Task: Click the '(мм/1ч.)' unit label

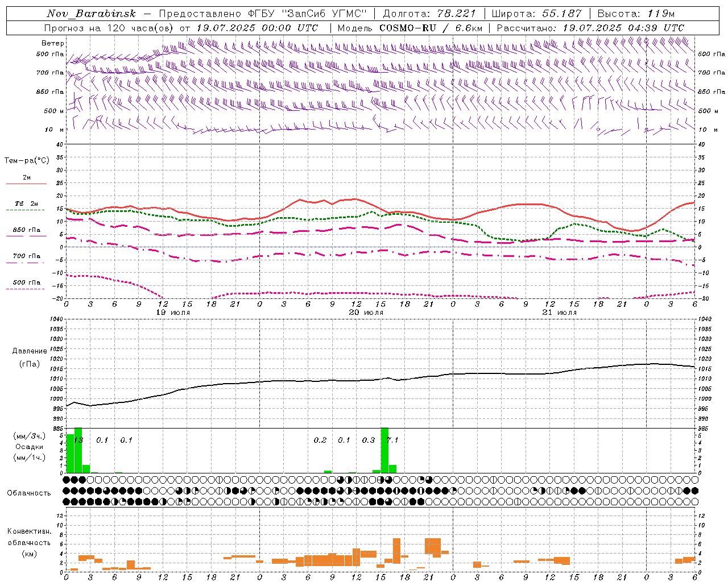Action: click(x=30, y=458)
